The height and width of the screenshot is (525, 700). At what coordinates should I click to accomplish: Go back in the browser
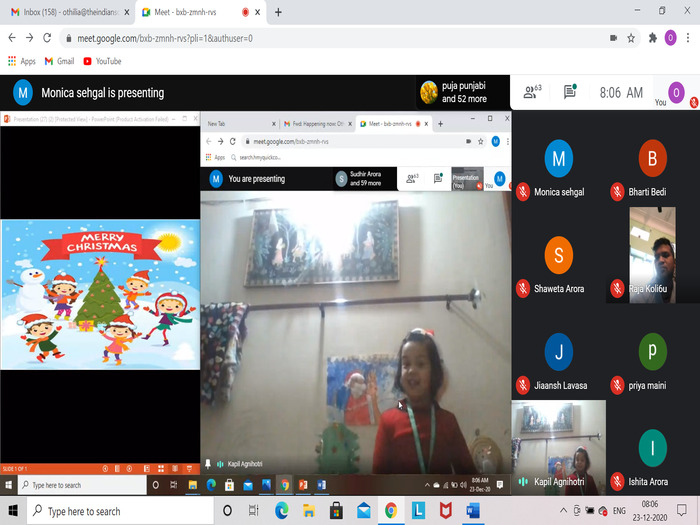pyautogui.click(x=12, y=38)
